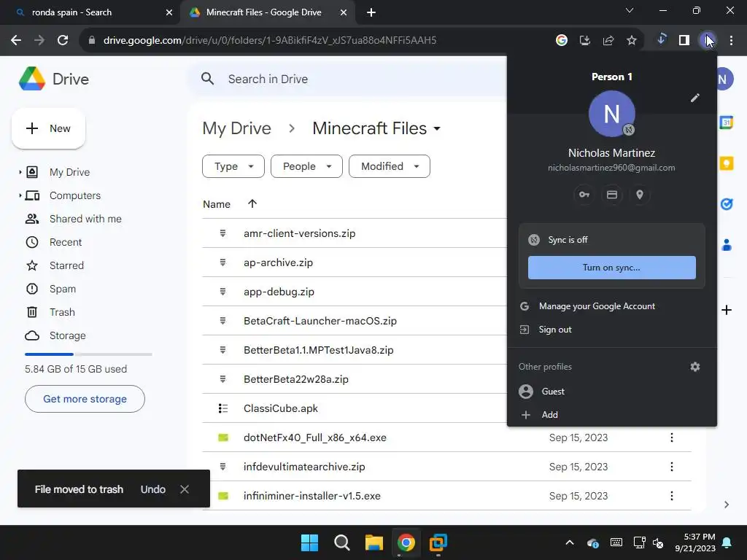Close the Minecraft Files - Google Drive tab
This screenshot has width=747, height=560.
click(x=343, y=12)
